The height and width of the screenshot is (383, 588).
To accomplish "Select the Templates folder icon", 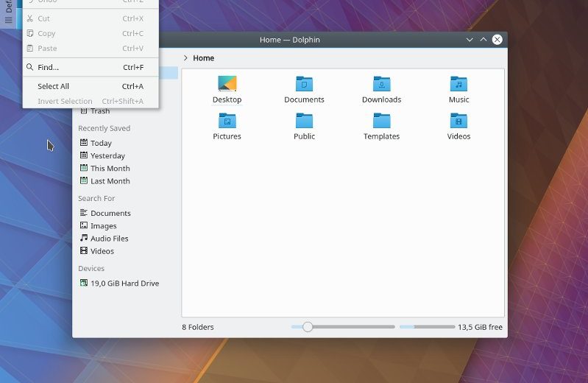I will pos(381,121).
